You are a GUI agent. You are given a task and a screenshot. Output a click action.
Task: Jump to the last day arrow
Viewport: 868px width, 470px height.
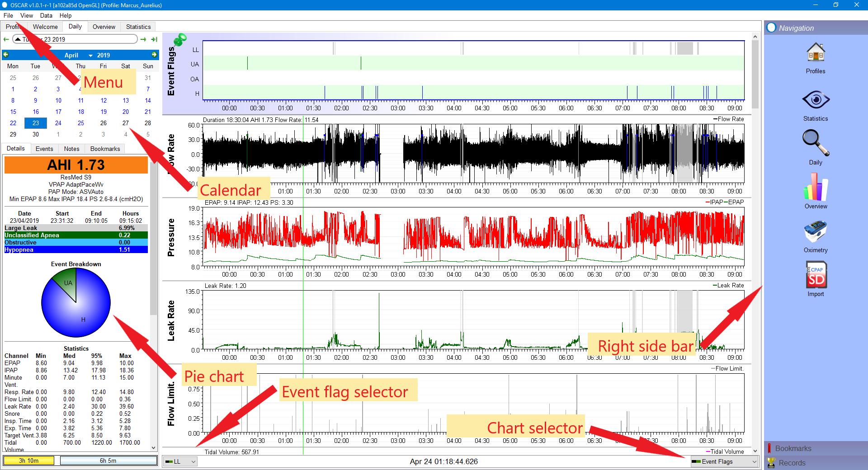tap(154, 39)
